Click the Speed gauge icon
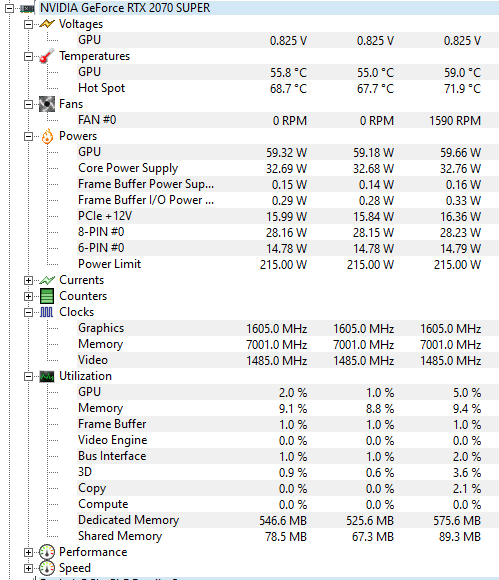499x580 pixels. pos(47,568)
